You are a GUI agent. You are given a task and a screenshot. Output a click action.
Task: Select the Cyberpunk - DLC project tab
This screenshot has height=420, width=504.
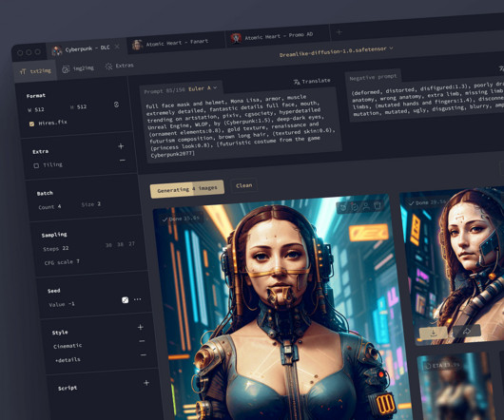click(87, 48)
